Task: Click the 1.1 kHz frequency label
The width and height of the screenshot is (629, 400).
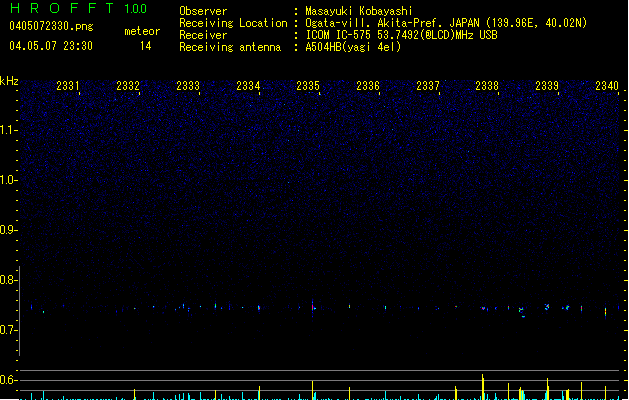Action: 8,130
